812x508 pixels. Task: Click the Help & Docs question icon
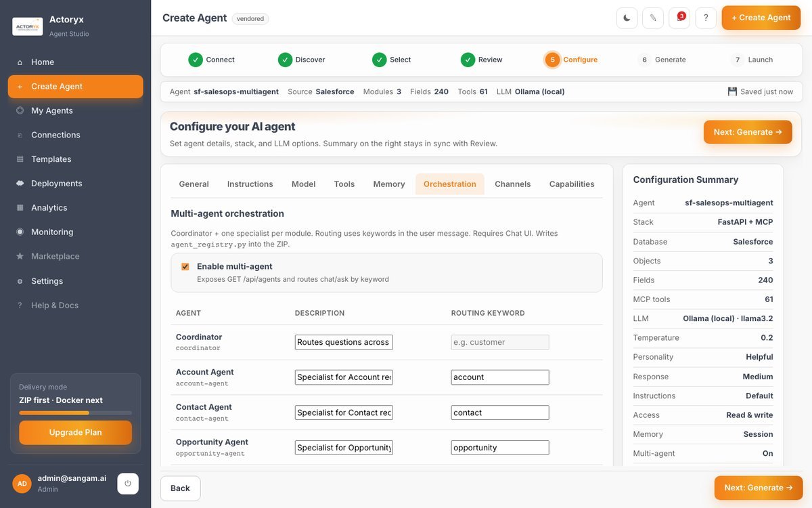(x=20, y=305)
